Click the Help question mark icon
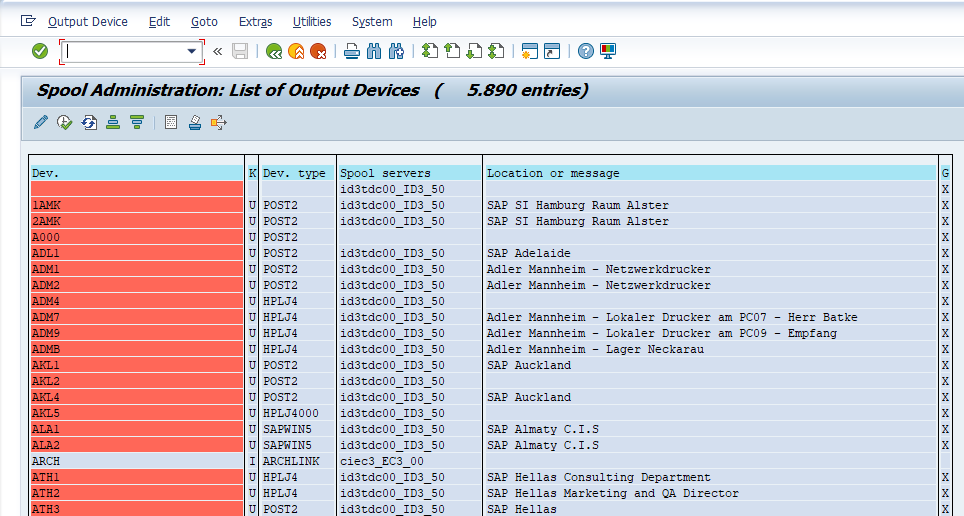964x516 pixels. (586, 51)
